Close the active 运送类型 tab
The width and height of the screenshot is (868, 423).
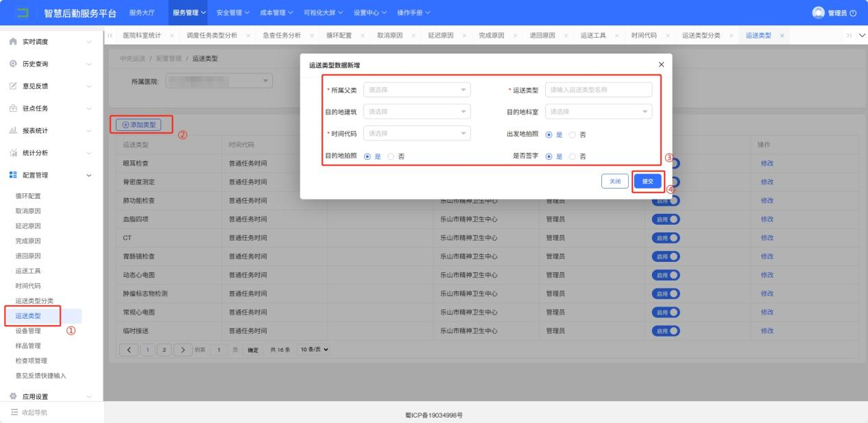point(782,35)
